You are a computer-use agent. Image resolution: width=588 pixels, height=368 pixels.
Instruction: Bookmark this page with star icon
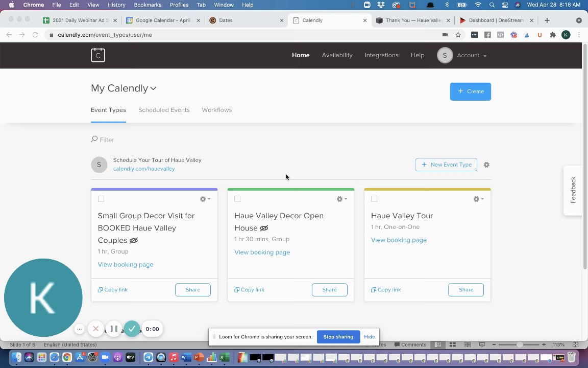pos(458,35)
